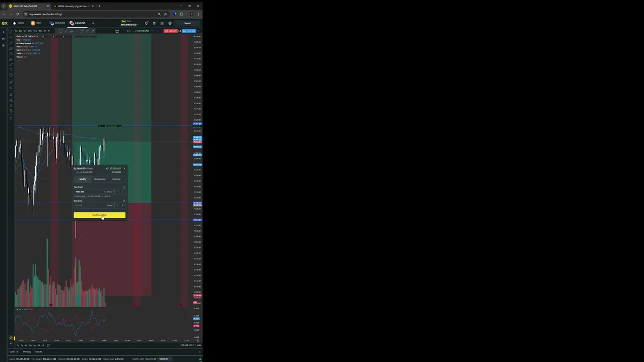Click the Deposit button
This screenshot has width=644, height=362.
coord(187,23)
